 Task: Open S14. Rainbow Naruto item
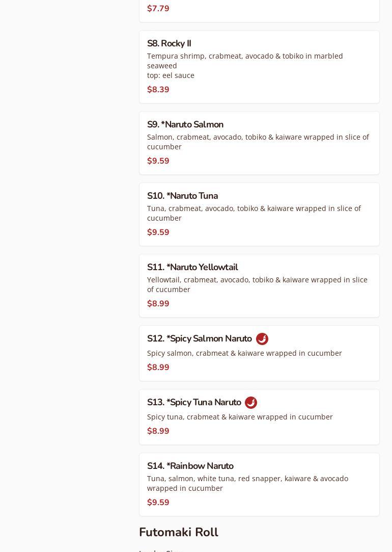(190, 466)
